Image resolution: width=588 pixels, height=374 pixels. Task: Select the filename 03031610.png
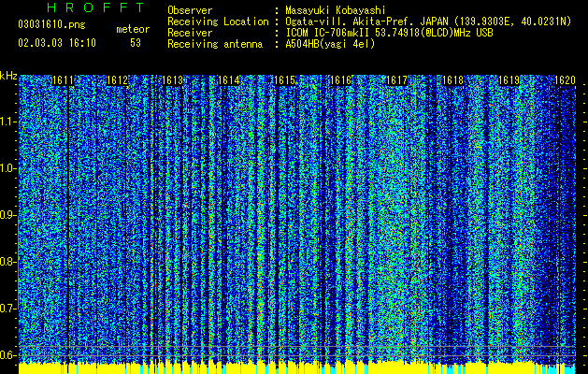coord(51,25)
